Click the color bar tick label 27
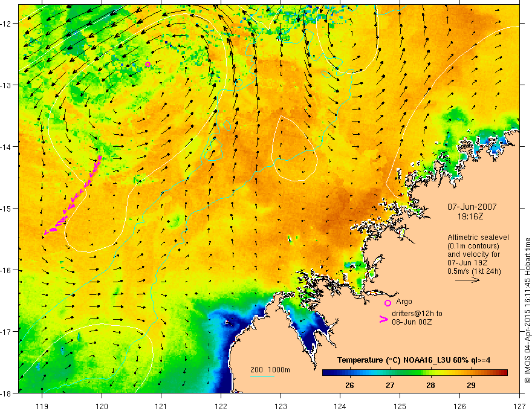This screenshot has height=411, width=532. pos(390,385)
